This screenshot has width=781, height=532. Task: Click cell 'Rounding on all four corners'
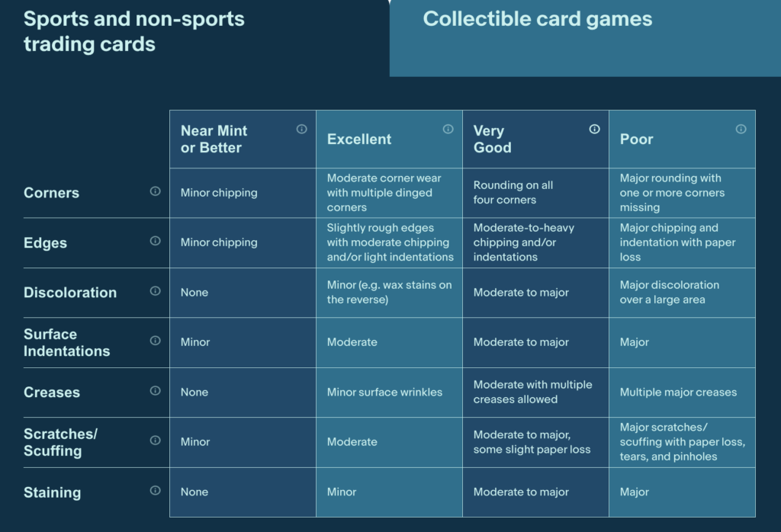tap(535, 193)
